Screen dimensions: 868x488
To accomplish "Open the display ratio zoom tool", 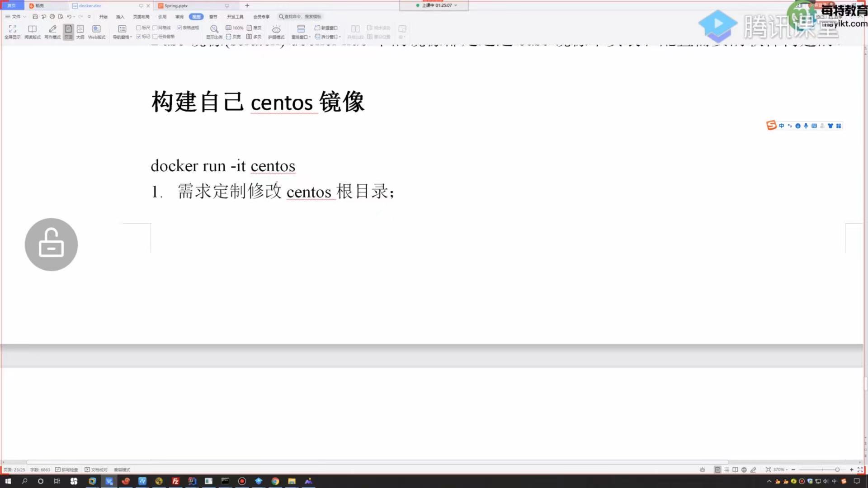I will [214, 29].
